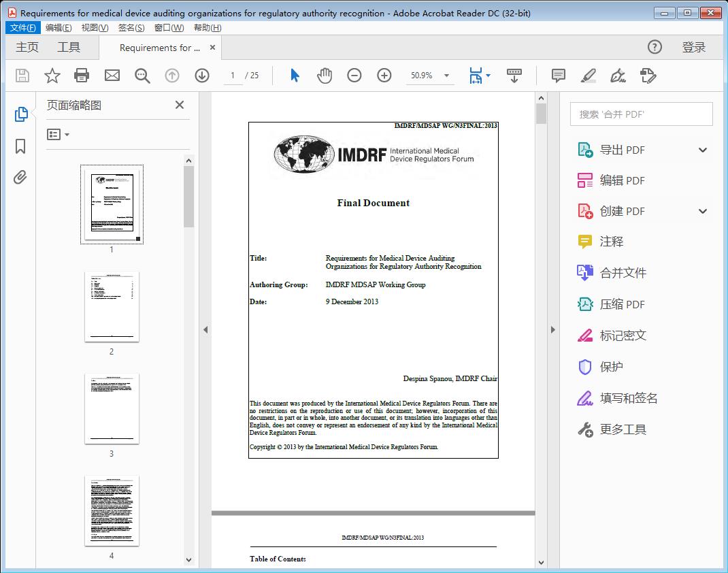Expand the 导出 PDF options chevron
The height and width of the screenshot is (573, 728).
[702, 149]
